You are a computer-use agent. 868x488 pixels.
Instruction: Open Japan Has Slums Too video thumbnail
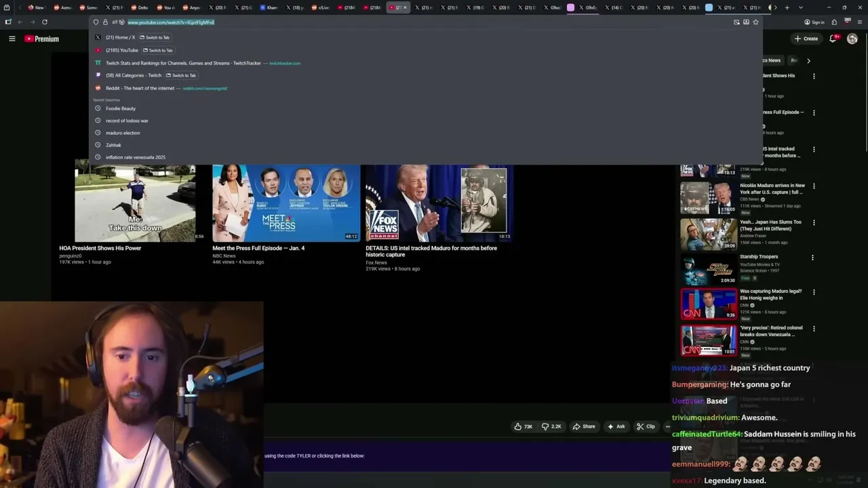709,234
